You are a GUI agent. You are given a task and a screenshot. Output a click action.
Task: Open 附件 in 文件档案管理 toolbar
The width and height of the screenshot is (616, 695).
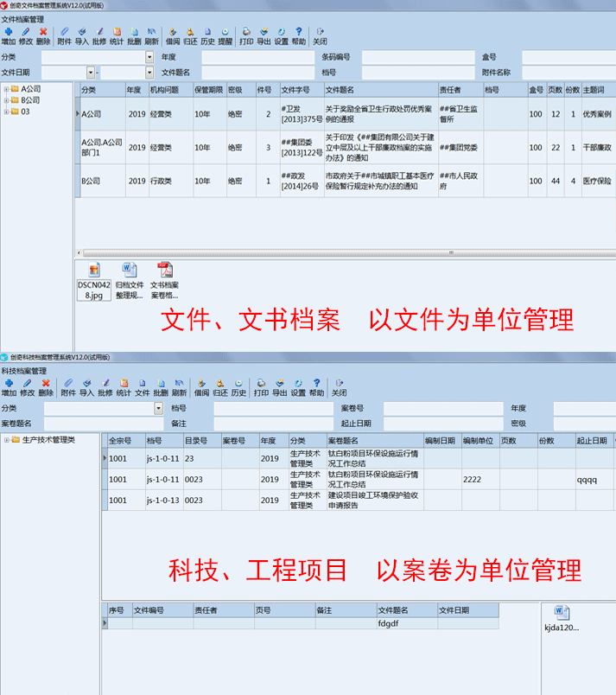click(x=64, y=36)
